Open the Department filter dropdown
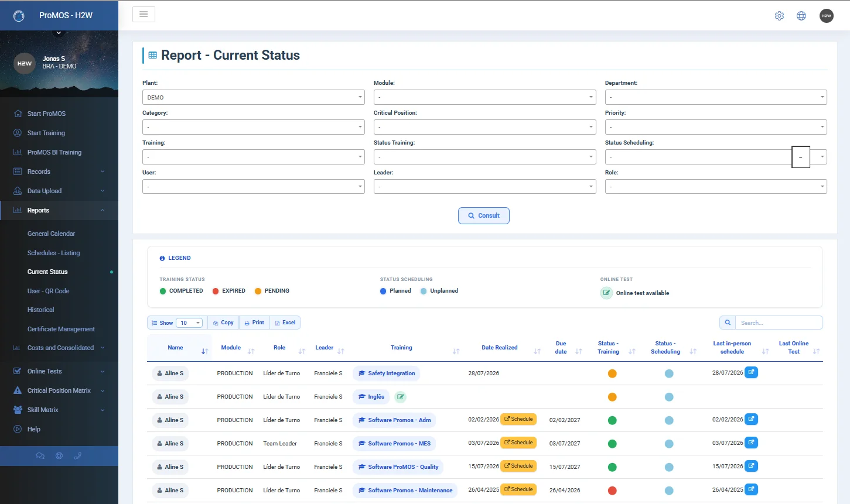 point(716,97)
